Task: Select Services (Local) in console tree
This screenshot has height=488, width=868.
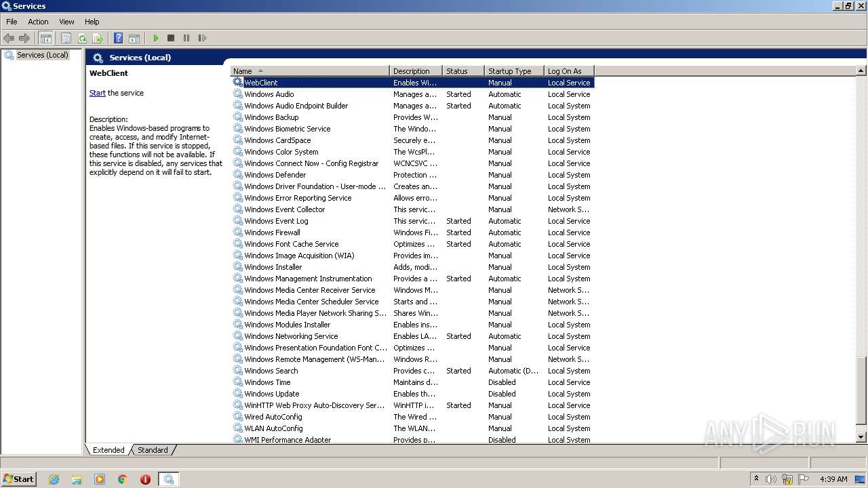Action: tap(42, 55)
